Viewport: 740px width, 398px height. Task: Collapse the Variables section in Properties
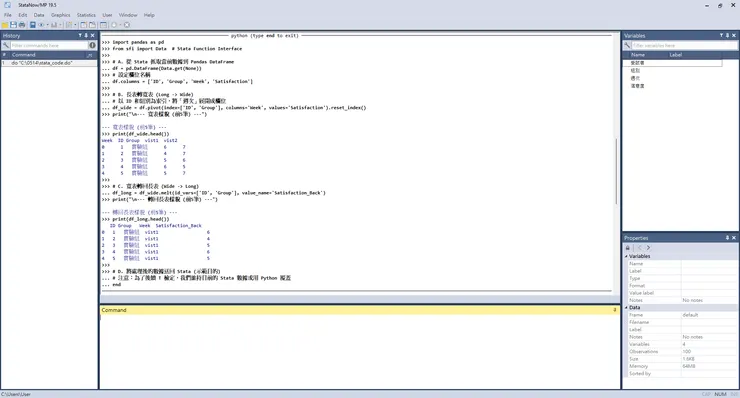tap(626, 256)
